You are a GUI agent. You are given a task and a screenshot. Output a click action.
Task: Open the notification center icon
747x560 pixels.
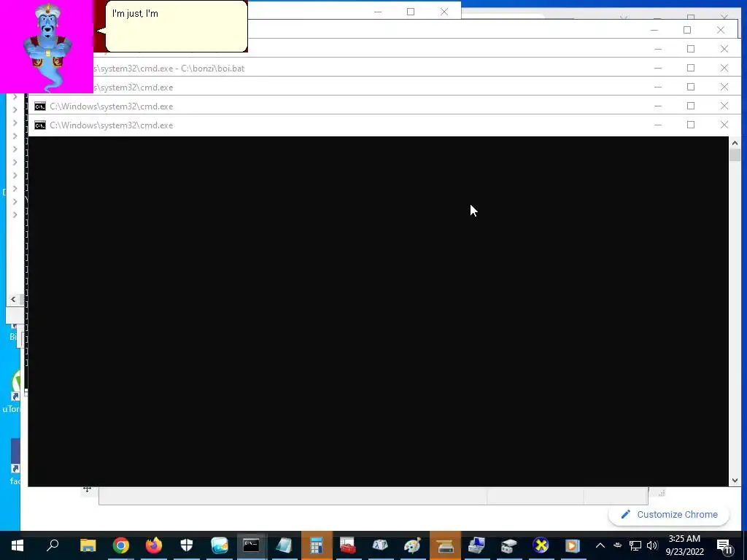point(724,546)
